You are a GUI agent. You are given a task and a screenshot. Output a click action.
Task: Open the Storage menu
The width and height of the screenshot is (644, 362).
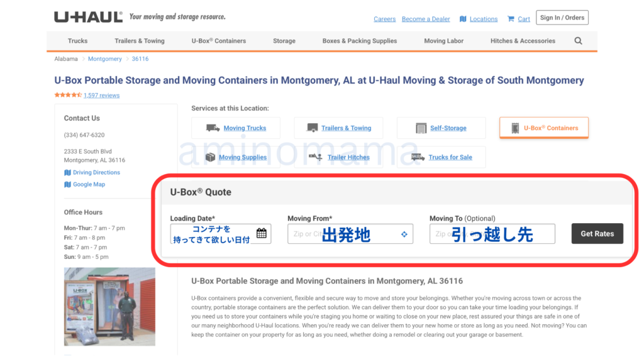284,41
